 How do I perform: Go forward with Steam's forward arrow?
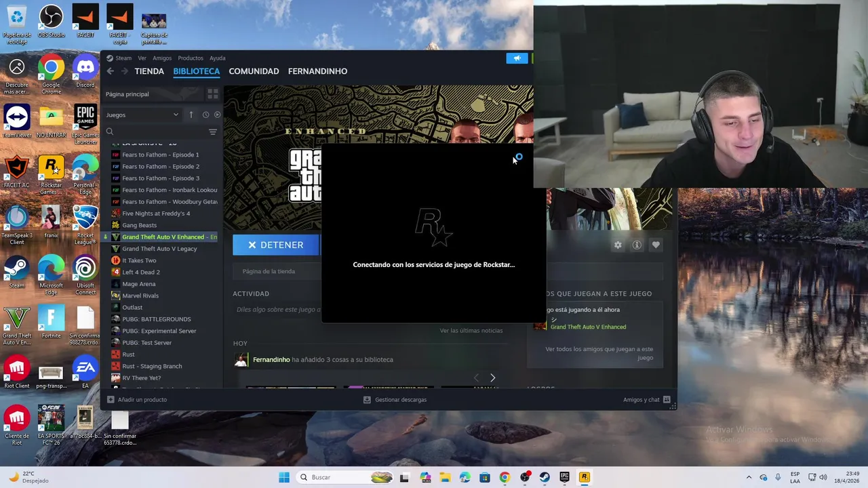click(x=125, y=71)
